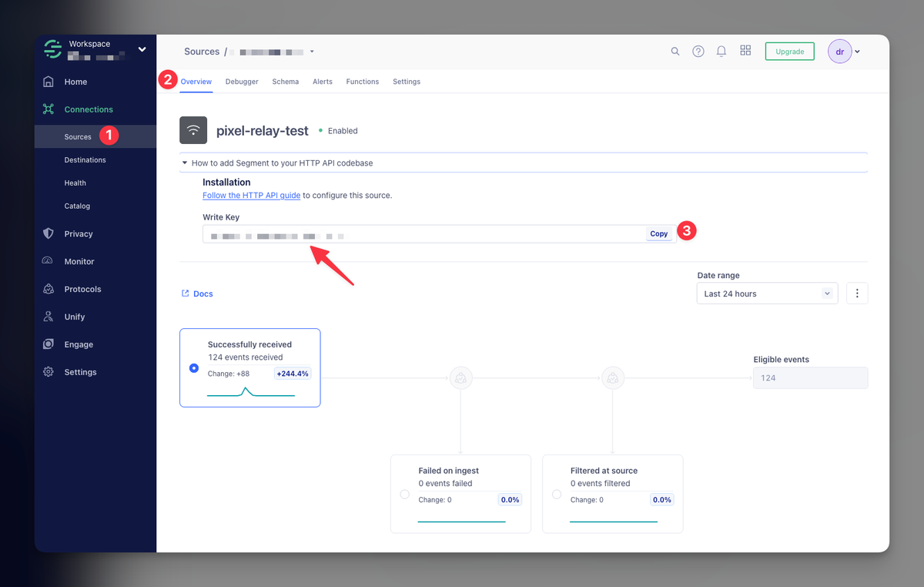The image size is (924, 587).
Task: Click the Settings gear icon
Action: 49,372
